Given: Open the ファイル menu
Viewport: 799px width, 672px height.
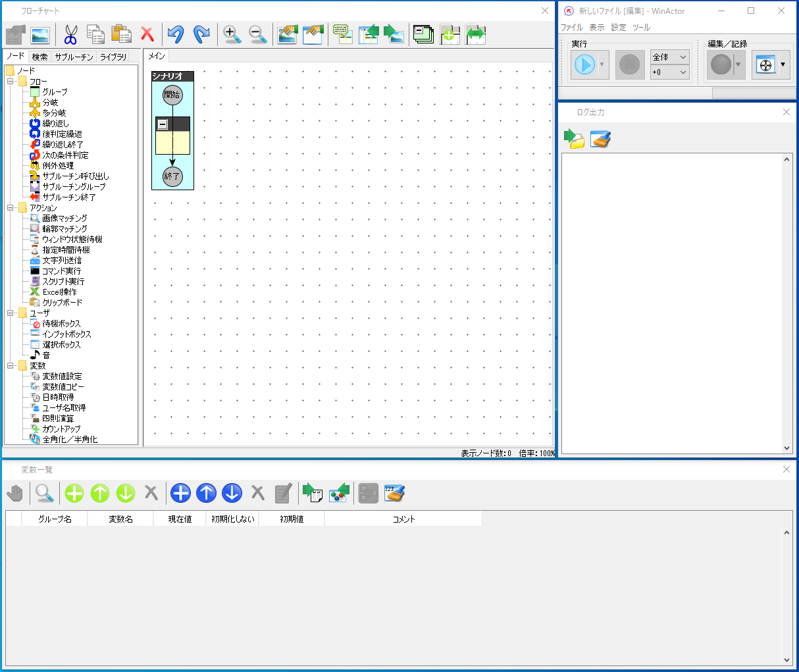Looking at the screenshot, I should pyautogui.click(x=571, y=28).
